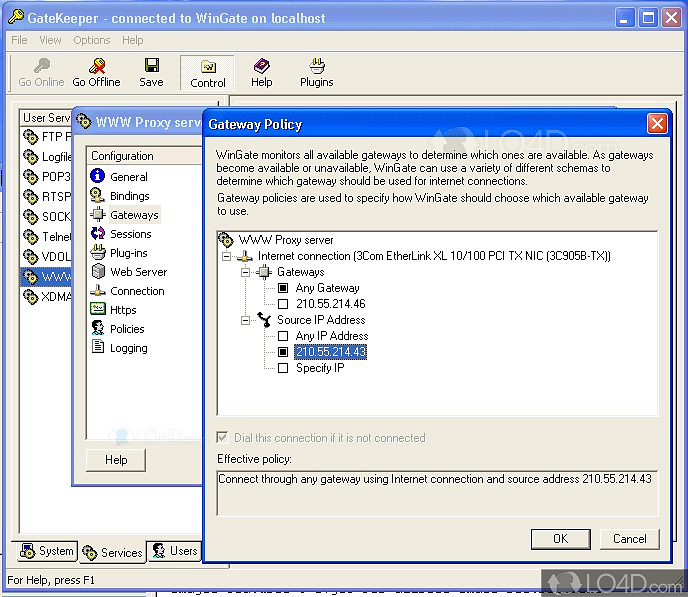Image resolution: width=688 pixels, height=597 pixels.
Task: Collapse the Source IP Address tree node
Action: tap(246, 320)
